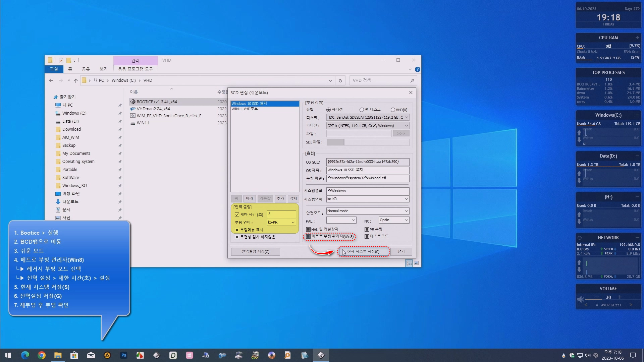
Task: Toggle PE 부팅 checkbox
Action: tap(367, 230)
